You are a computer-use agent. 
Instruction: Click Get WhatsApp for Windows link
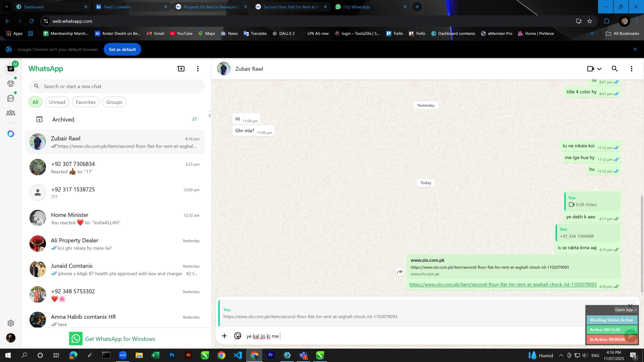click(x=112, y=339)
